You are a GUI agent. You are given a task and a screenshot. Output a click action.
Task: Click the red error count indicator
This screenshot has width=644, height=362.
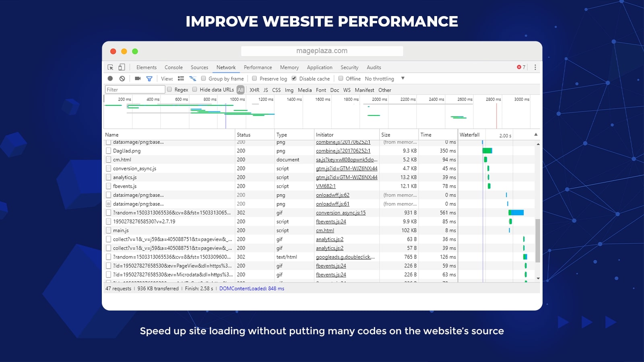tap(521, 67)
